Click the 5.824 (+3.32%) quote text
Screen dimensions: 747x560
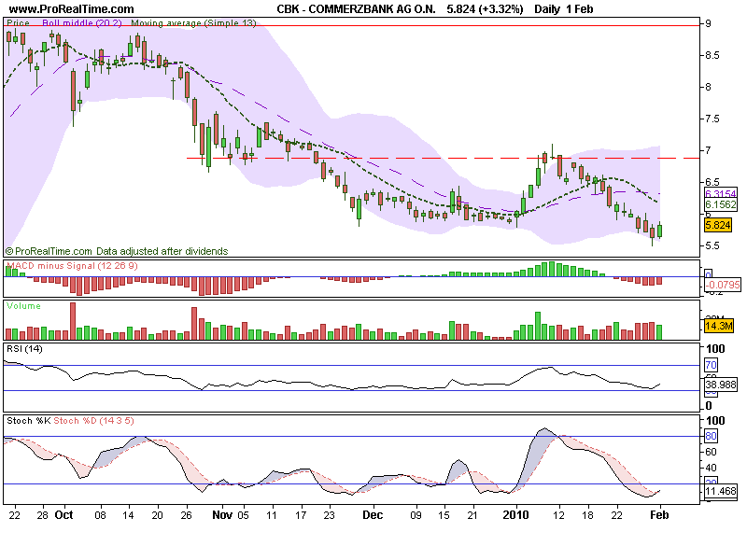coord(485,9)
